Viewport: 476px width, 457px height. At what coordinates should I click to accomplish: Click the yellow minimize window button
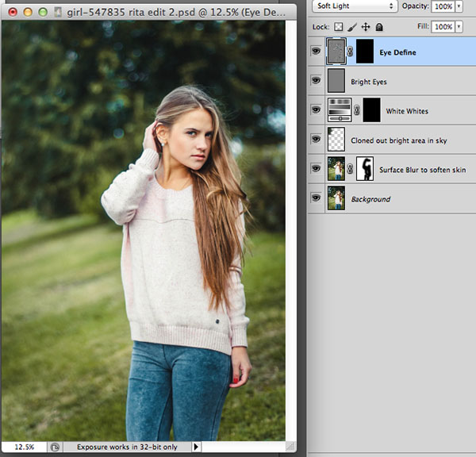[26, 12]
